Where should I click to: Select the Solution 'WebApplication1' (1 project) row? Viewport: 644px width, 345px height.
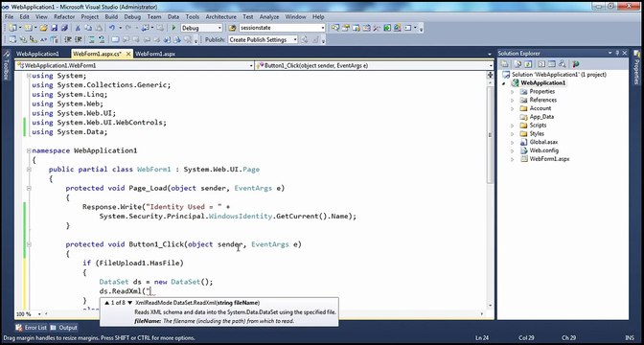click(x=555, y=75)
